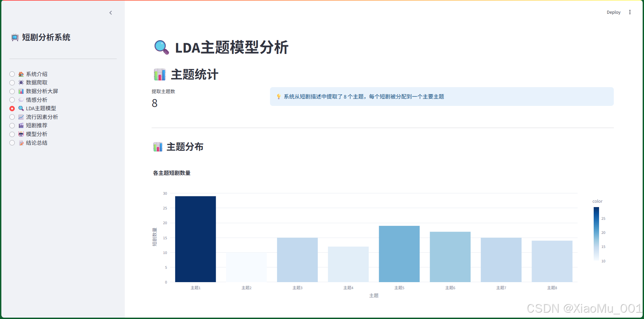Click the Deploy button
Screen dimensions: 644x319
coord(613,12)
